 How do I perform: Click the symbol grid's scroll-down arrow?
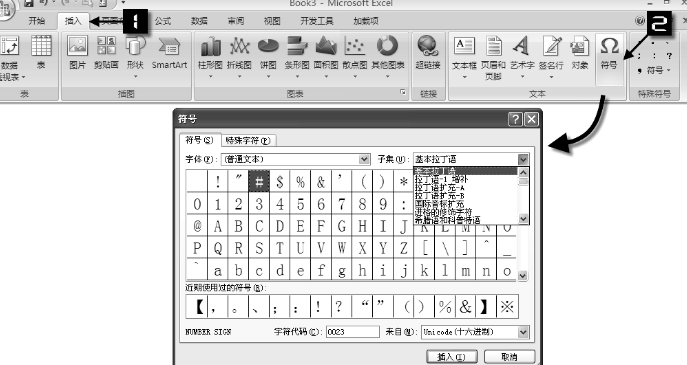click(x=523, y=276)
